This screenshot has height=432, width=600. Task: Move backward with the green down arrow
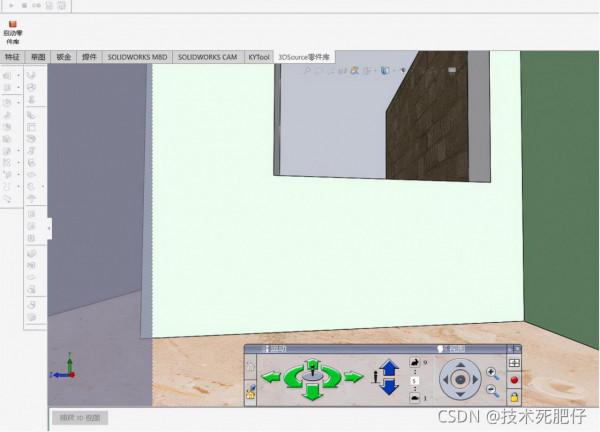click(313, 393)
